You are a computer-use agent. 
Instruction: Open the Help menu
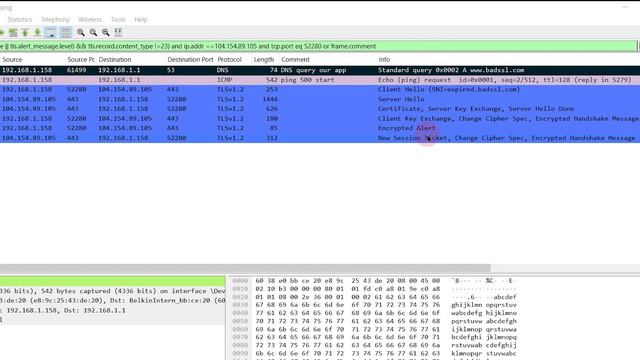[x=141, y=20]
